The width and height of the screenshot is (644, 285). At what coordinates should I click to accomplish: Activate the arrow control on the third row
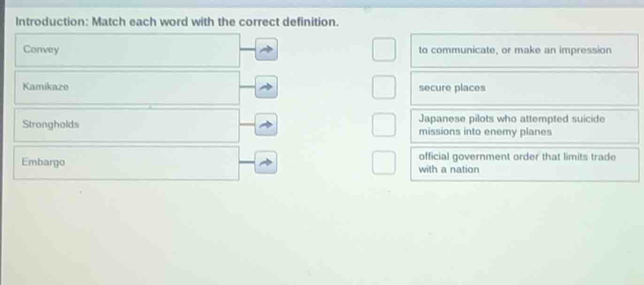[265, 124]
